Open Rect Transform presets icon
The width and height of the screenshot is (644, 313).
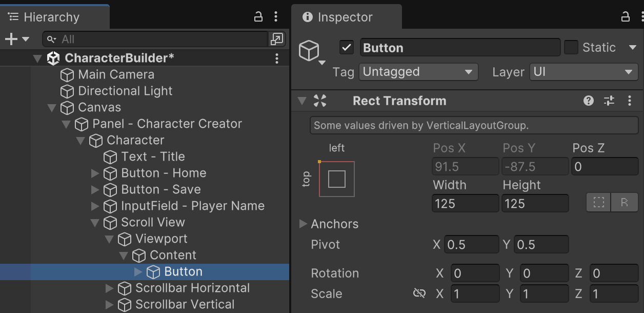click(609, 101)
